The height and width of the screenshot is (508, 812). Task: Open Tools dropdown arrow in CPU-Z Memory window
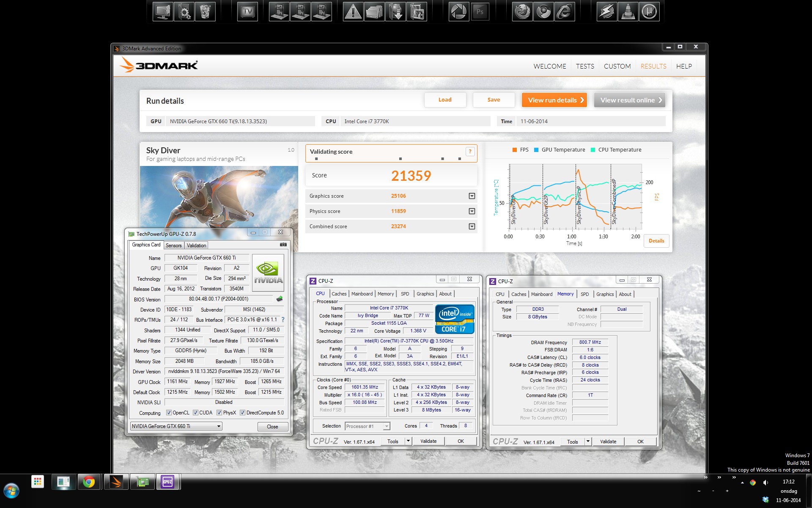[588, 442]
